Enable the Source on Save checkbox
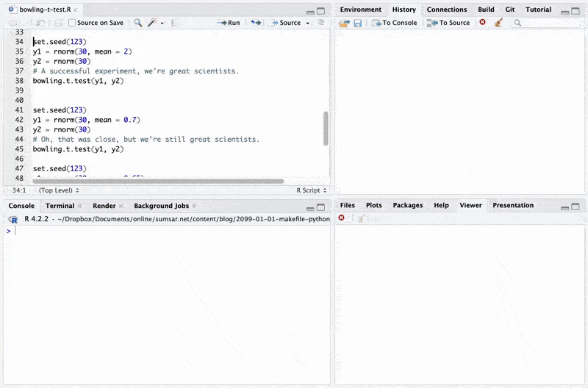The width and height of the screenshot is (588, 388). 71,23
